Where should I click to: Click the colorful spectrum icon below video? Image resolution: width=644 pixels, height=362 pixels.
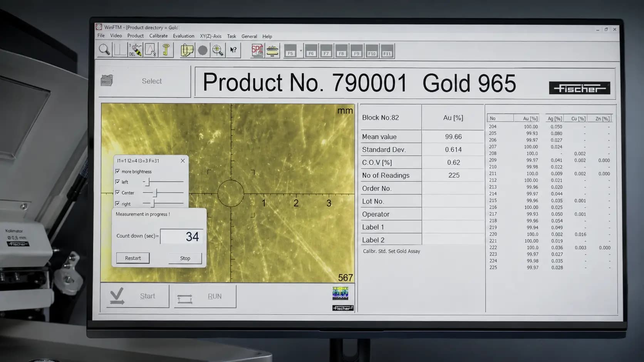340,293
